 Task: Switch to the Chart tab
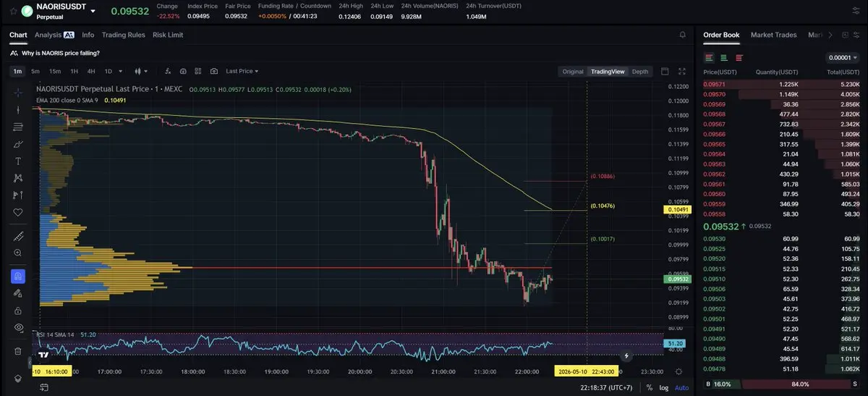pyautogui.click(x=18, y=35)
